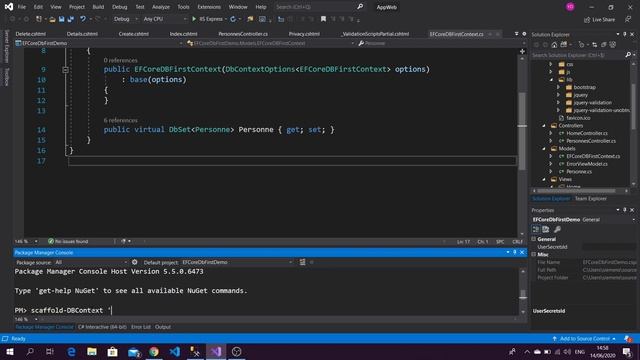Open Visual Studio Code from taskbar

tap(175, 352)
